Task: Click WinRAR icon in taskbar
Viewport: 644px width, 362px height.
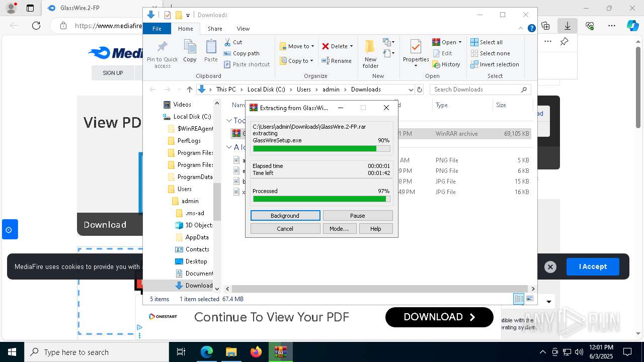Action: pos(281,352)
